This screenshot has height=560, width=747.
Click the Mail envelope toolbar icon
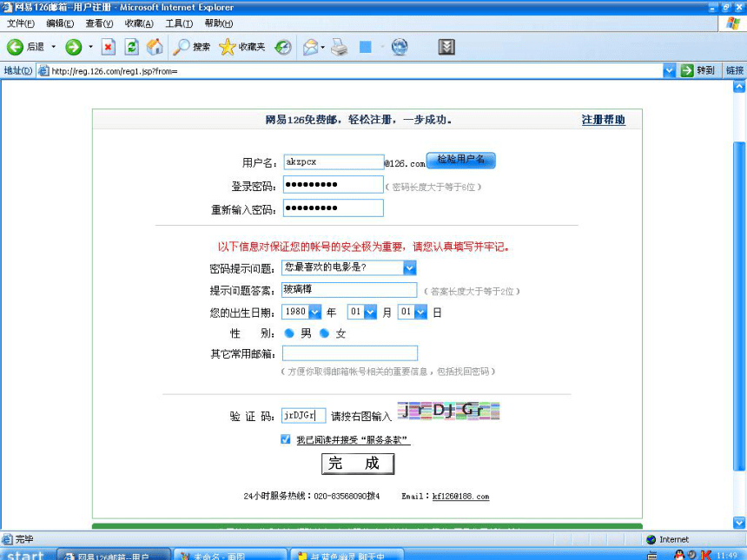310,47
